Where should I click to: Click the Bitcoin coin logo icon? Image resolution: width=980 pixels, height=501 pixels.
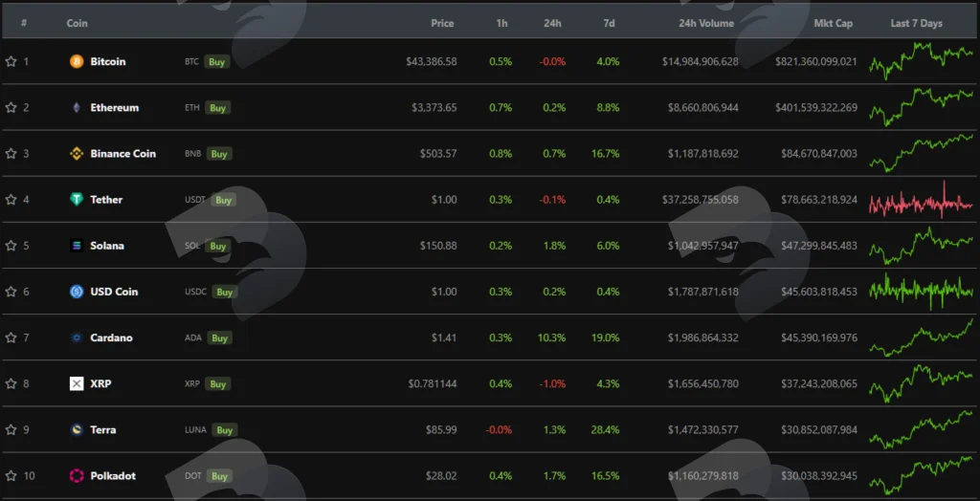pos(77,62)
